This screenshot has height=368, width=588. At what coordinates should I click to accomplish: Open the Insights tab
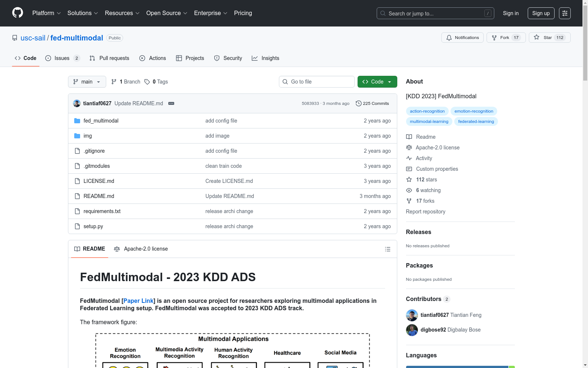pos(265,58)
